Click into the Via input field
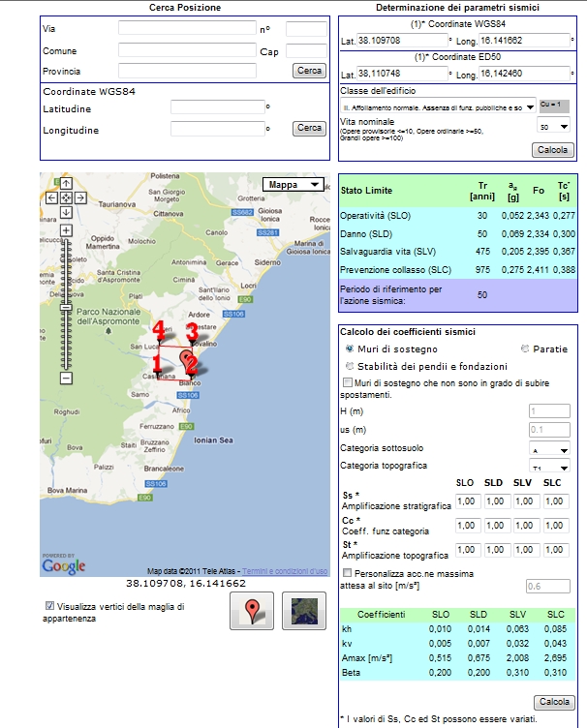587x728 pixels. pos(187,28)
